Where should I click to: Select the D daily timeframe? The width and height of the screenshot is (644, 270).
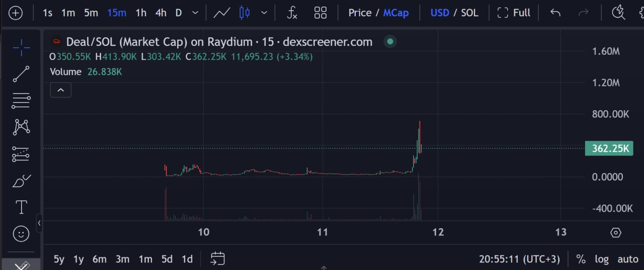[x=179, y=13]
